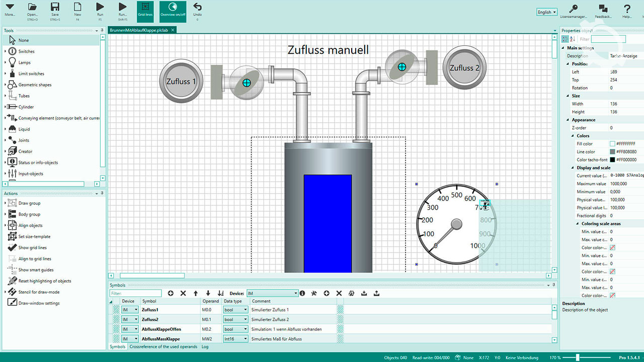This screenshot has width=644, height=362.
Task: Click the Run button
Action: click(100, 10)
